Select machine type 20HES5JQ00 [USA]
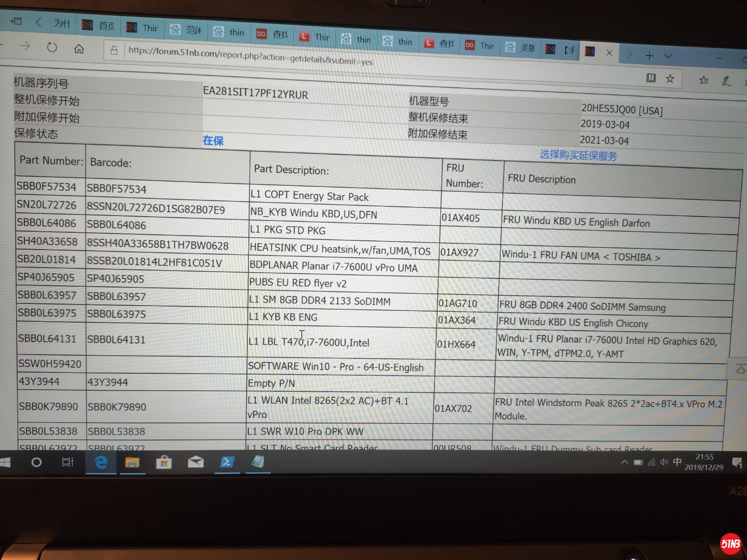747x560 pixels. pyautogui.click(x=622, y=109)
